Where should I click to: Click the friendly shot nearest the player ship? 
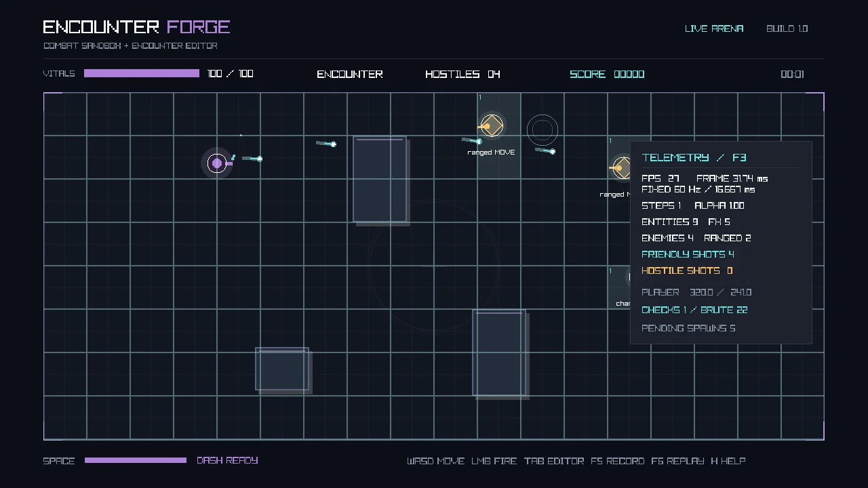[252, 159]
